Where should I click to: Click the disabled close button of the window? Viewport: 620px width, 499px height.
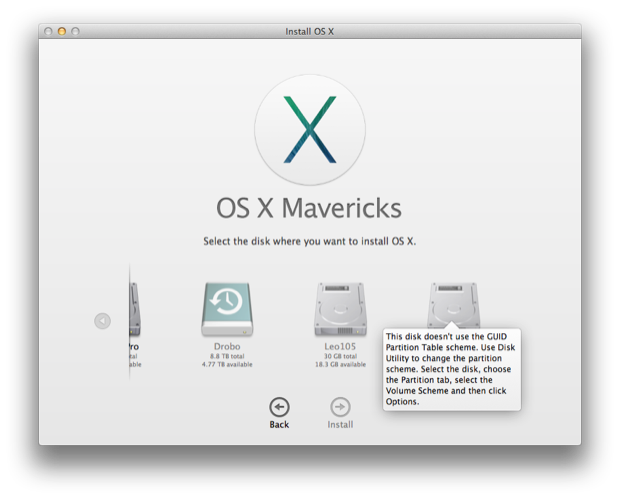tap(48, 31)
